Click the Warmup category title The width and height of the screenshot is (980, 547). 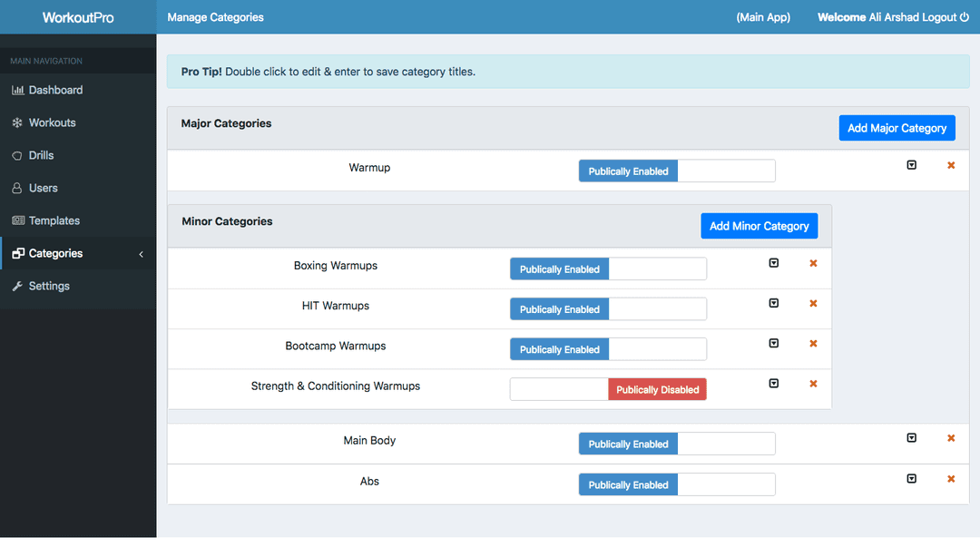tap(369, 168)
